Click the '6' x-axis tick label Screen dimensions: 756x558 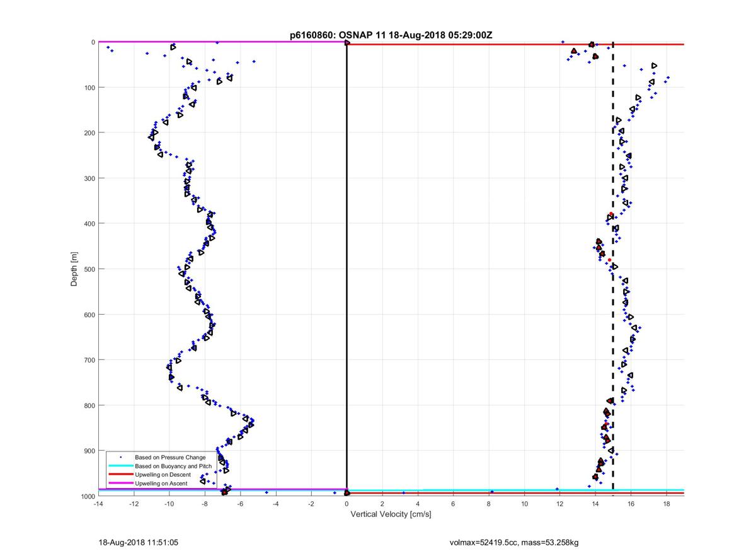(x=454, y=504)
